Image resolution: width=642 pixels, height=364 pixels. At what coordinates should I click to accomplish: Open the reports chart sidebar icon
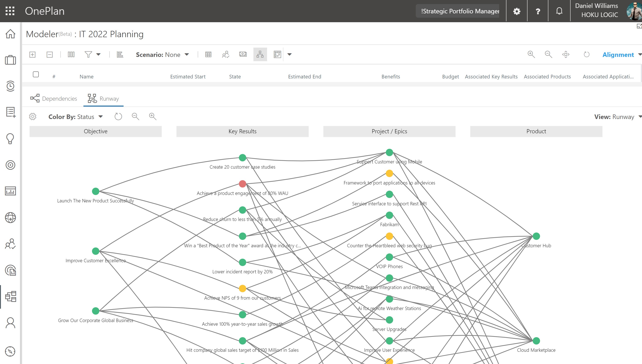(10, 191)
